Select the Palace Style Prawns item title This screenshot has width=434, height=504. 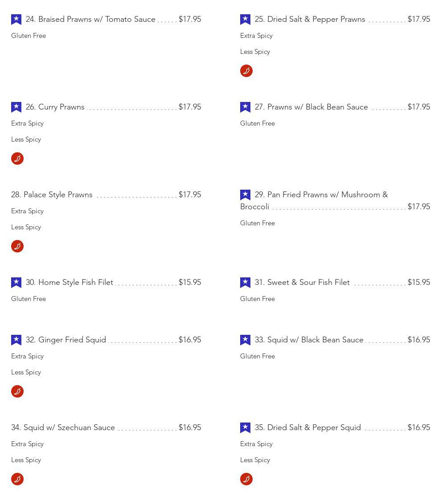pos(52,195)
